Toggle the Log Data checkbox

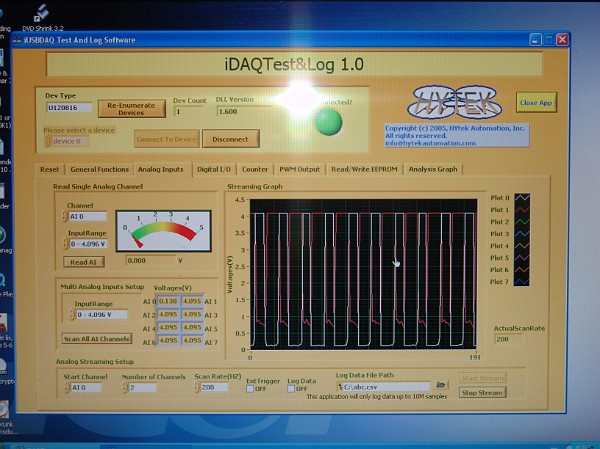(x=292, y=389)
